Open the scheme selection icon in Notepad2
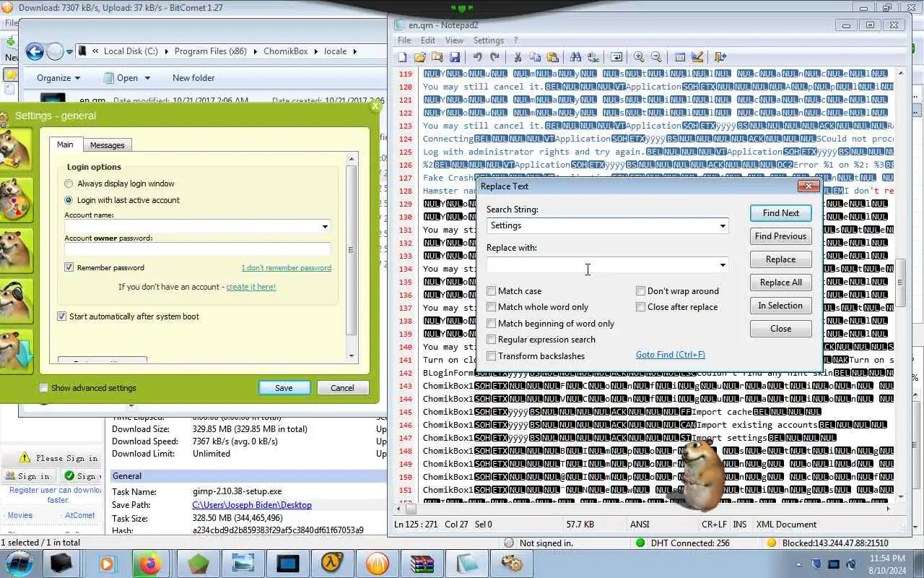This screenshot has height=578, width=924. [679, 57]
